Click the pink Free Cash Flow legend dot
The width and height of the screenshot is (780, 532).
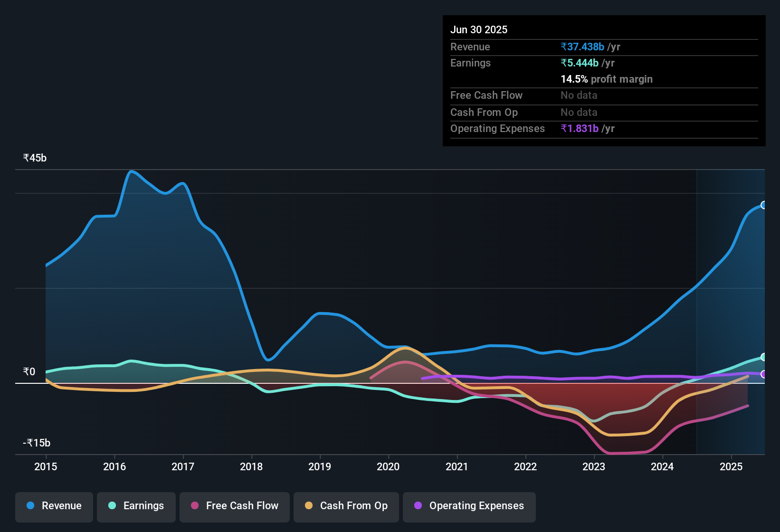click(195, 506)
